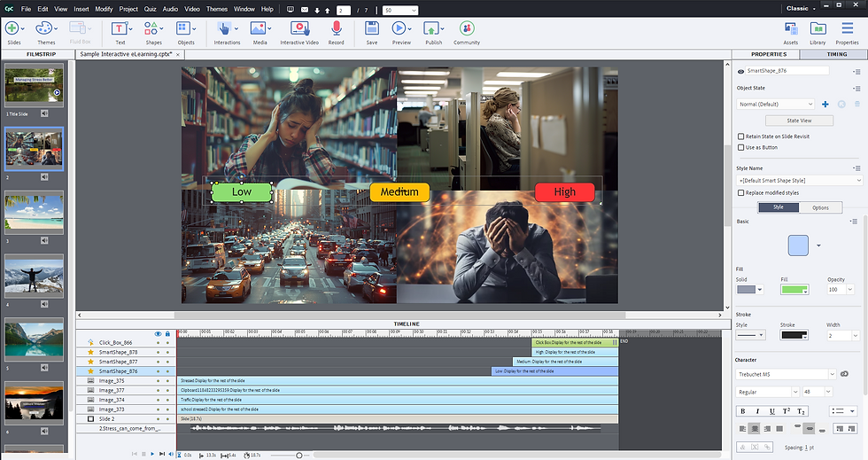The image size is (868, 460).
Task: Check Replace modified styles
Action: [x=740, y=193]
